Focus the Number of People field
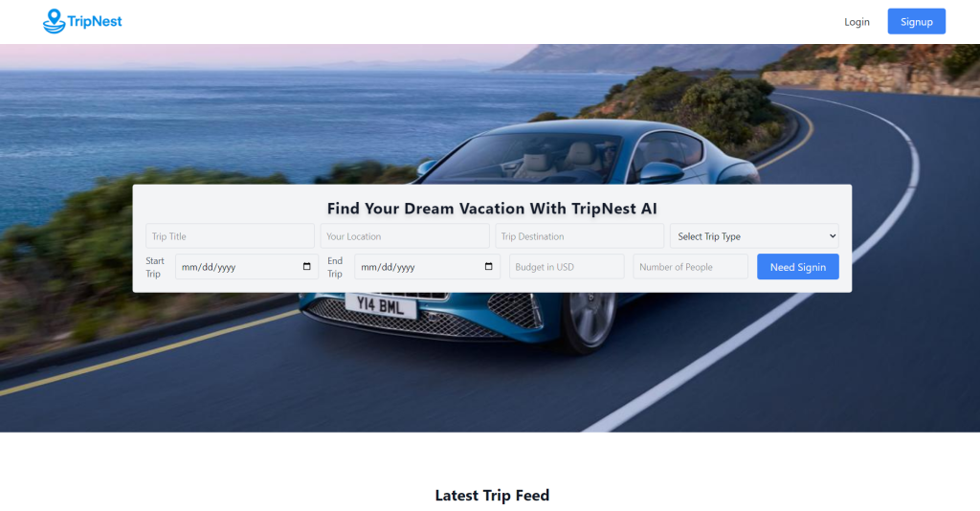This screenshot has height=511, width=980. 691,267
